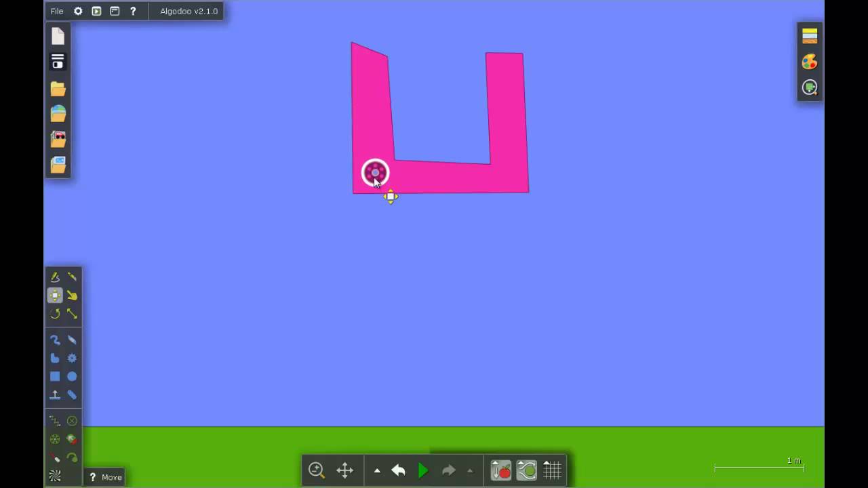Image resolution: width=868 pixels, height=488 pixels.
Task: Click the axle on the pink shape
Action: tap(375, 173)
